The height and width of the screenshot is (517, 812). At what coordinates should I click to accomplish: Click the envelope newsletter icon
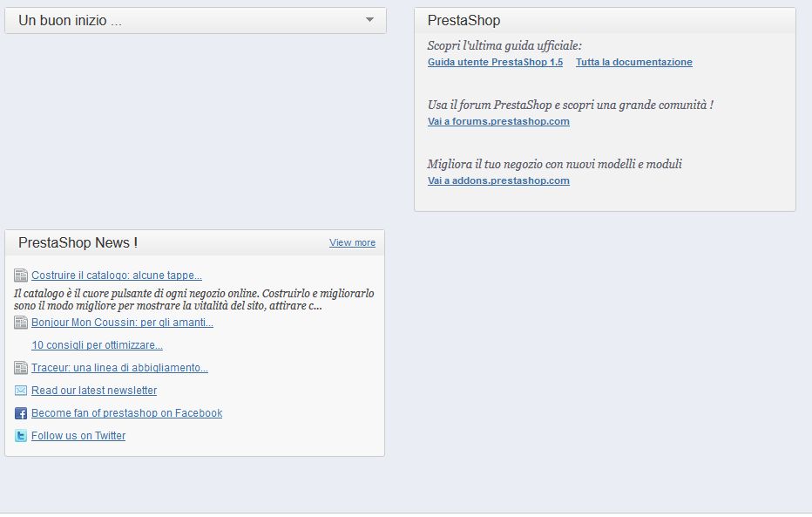21,390
